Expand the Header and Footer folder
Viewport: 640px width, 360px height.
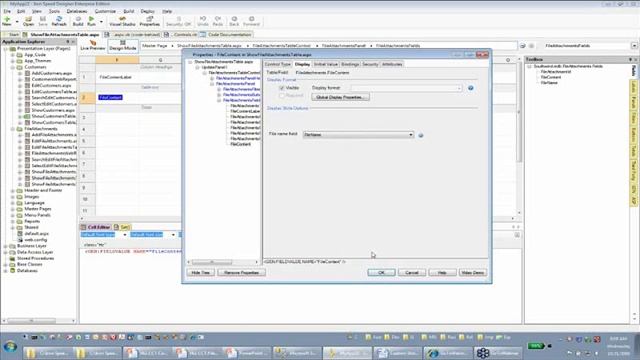pyautogui.click(x=13, y=191)
